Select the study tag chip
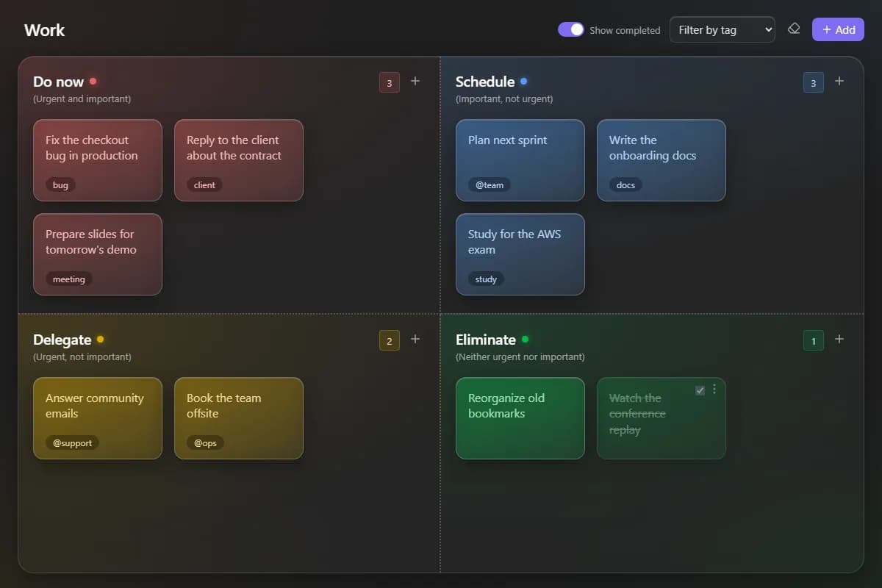The image size is (882, 588). (486, 279)
